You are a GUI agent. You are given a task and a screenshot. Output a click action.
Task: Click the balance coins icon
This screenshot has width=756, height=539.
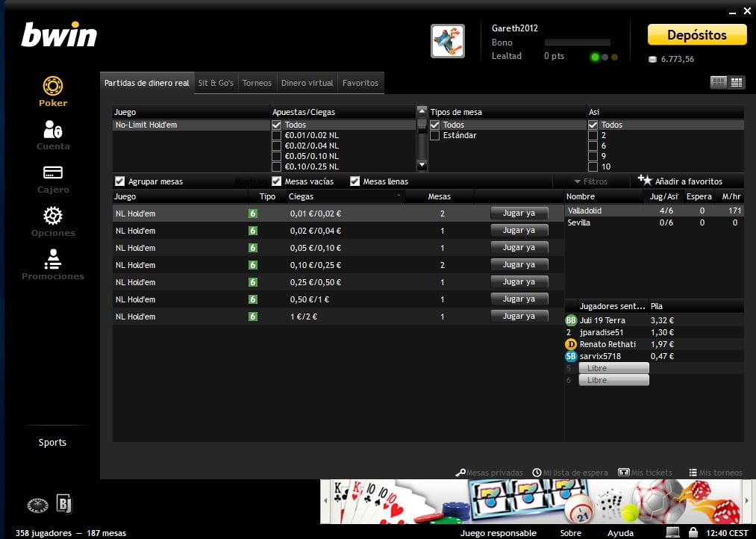click(x=652, y=59)
